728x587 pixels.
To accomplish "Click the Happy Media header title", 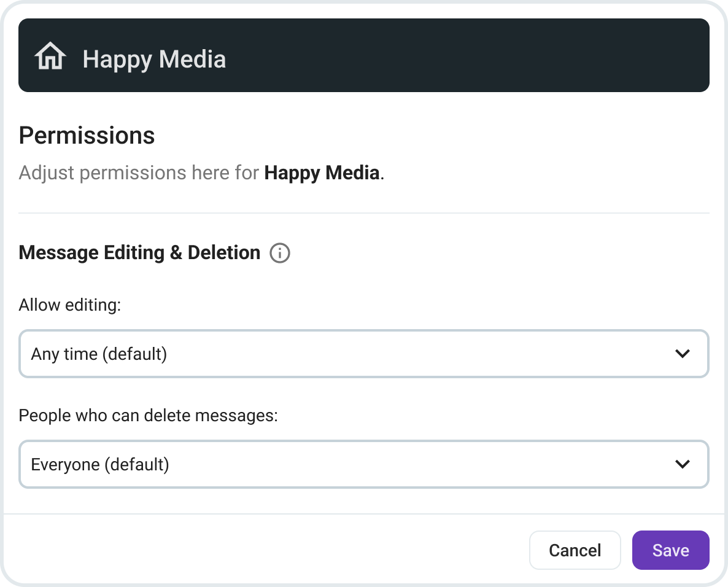I will tap(154, 60).
